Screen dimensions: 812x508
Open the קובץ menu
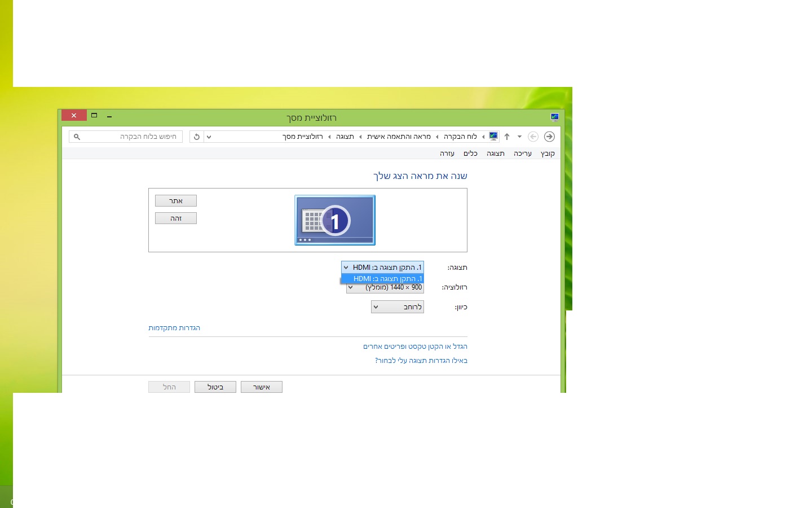(x=548, y=154)
